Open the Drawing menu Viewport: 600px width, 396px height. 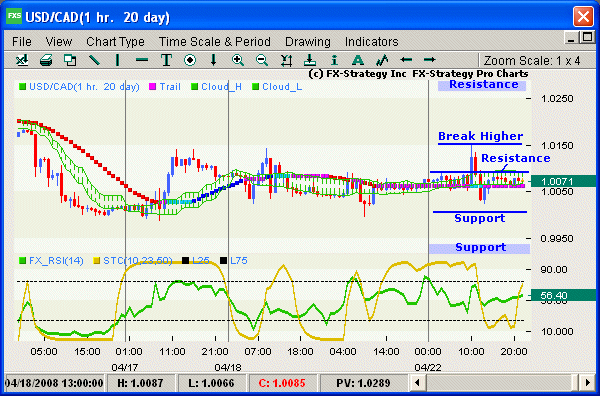[308, 41]
